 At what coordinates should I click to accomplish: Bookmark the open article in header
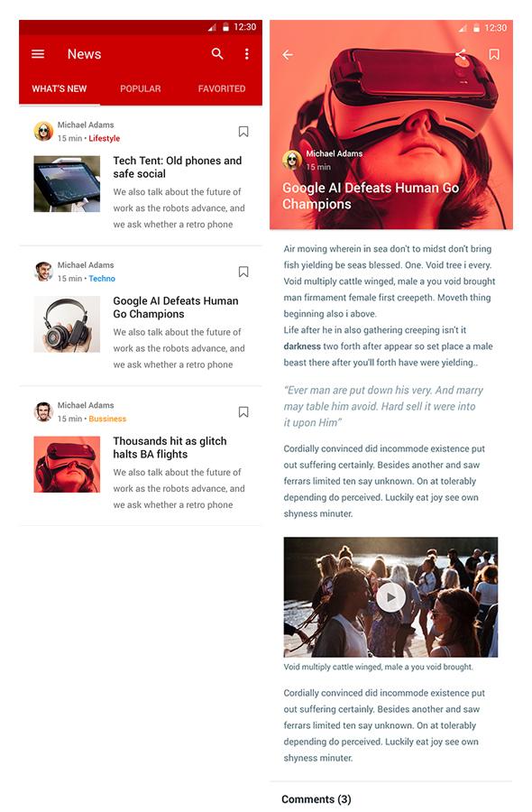point(494,54)
